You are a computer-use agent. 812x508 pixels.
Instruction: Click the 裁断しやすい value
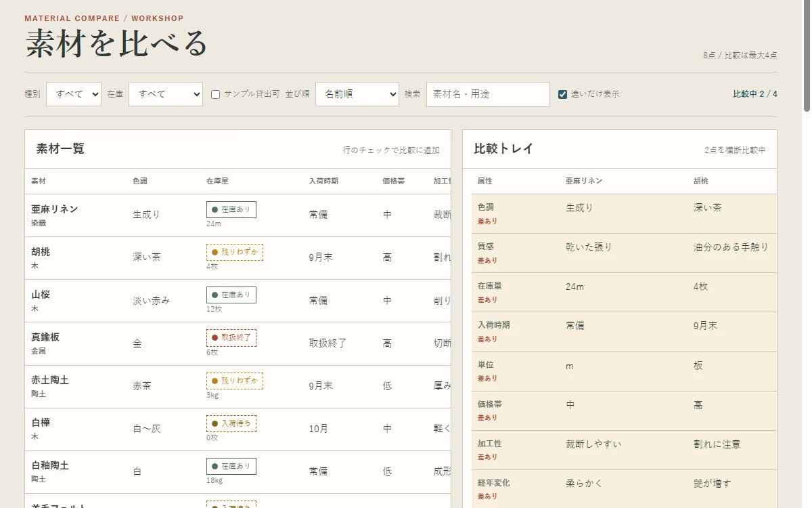(x=593, y=444)
